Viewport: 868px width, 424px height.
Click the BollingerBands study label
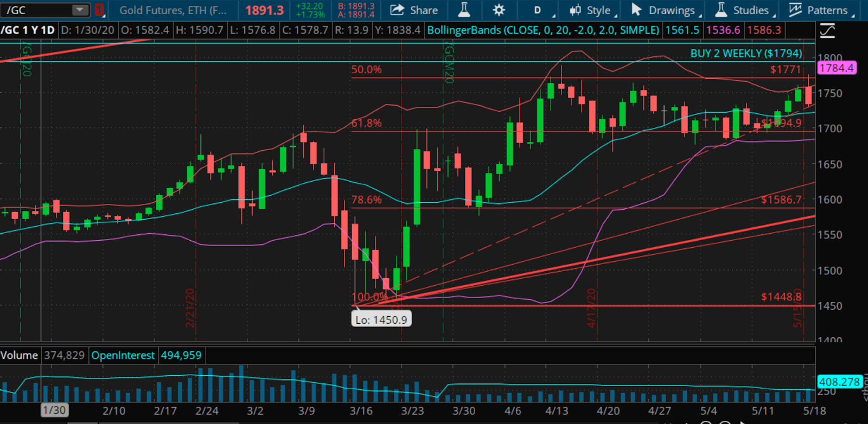pos(543,30)
